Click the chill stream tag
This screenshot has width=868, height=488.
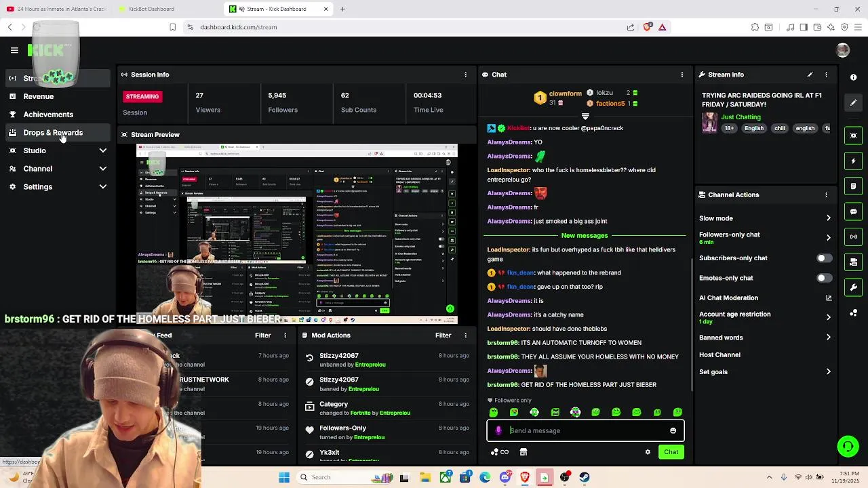point(780,128)
